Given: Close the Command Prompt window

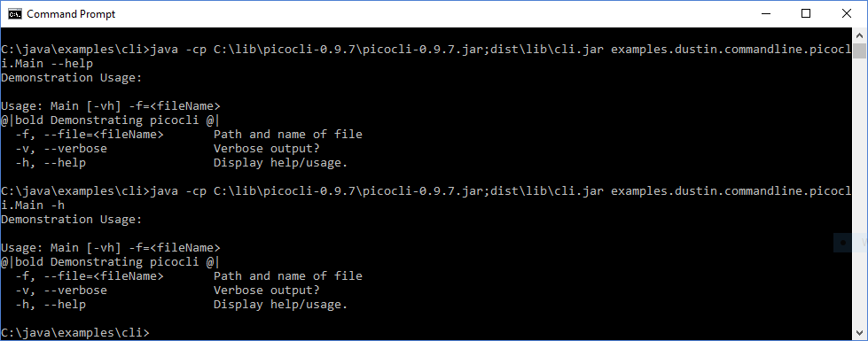Looking at the screenshot, I should coord(846,14).
